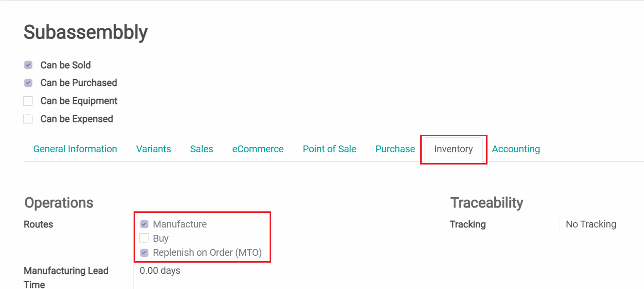Image resolution: width=644 pixels, height=289 pixels.
Task: Click the Routes field label
Action: (x=39, y=225)
